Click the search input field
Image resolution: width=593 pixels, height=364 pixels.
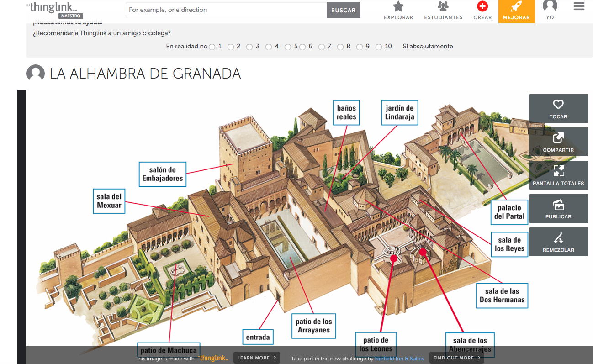[x=226, y=10]
